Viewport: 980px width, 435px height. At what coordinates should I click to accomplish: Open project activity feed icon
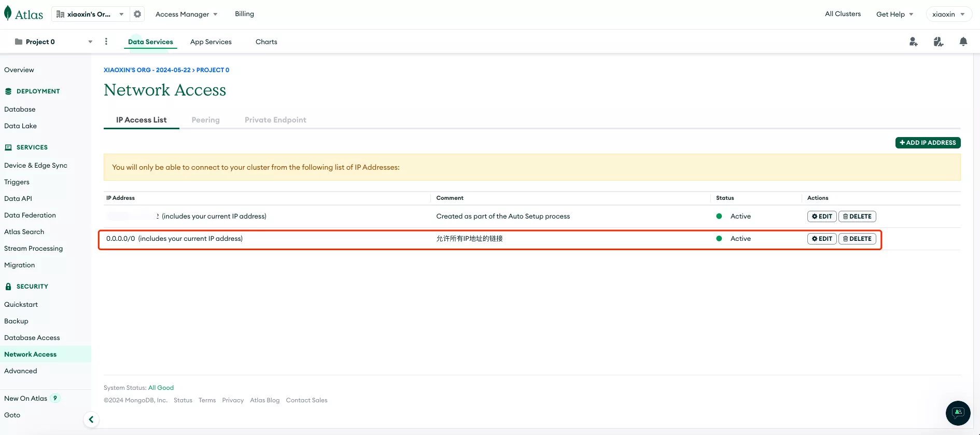pyautogui.click(x=939, y=42)
